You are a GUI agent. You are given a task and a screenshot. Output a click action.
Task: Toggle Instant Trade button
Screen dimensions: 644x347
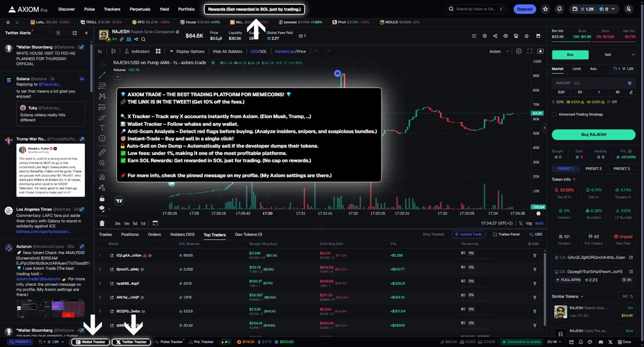point(470,235)
